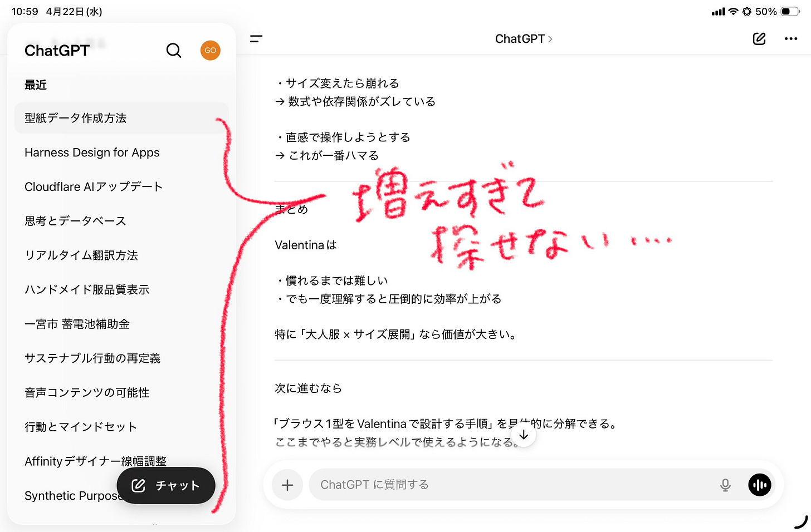The width and height of the screenshot is (811, 532).
Task: Open the GO account avatar
Action: point(210,51)
